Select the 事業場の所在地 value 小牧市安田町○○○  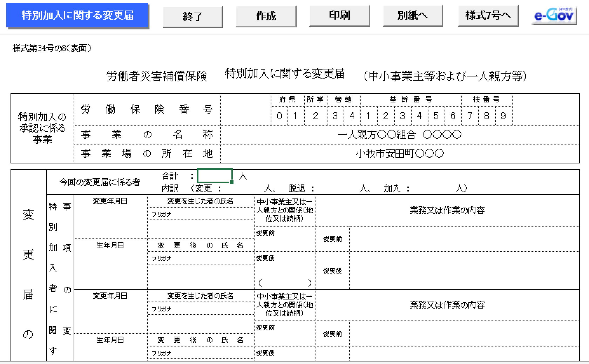tap(400, 154)
